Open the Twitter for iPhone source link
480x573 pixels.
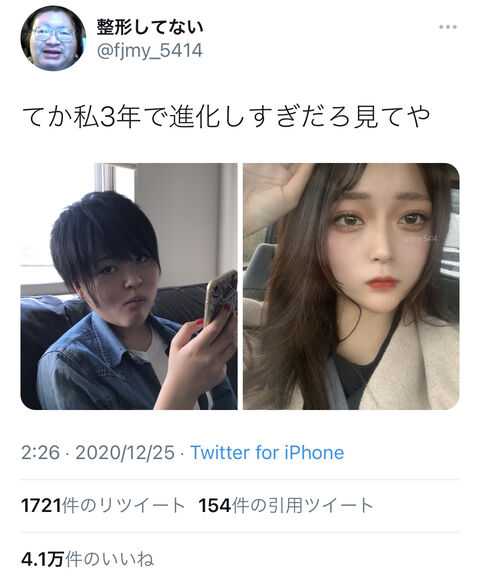click(267, 452)
